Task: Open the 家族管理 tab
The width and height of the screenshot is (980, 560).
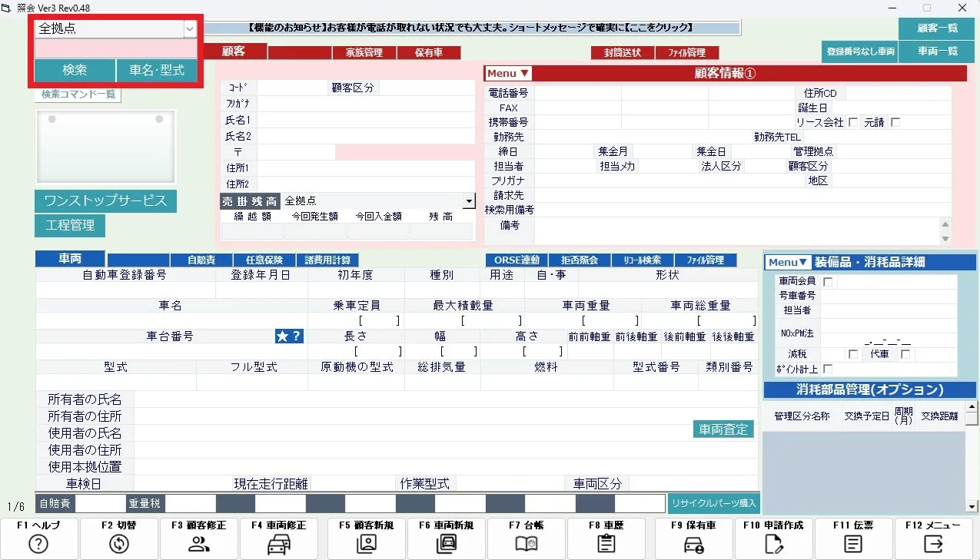Action: tap(364, 53)
